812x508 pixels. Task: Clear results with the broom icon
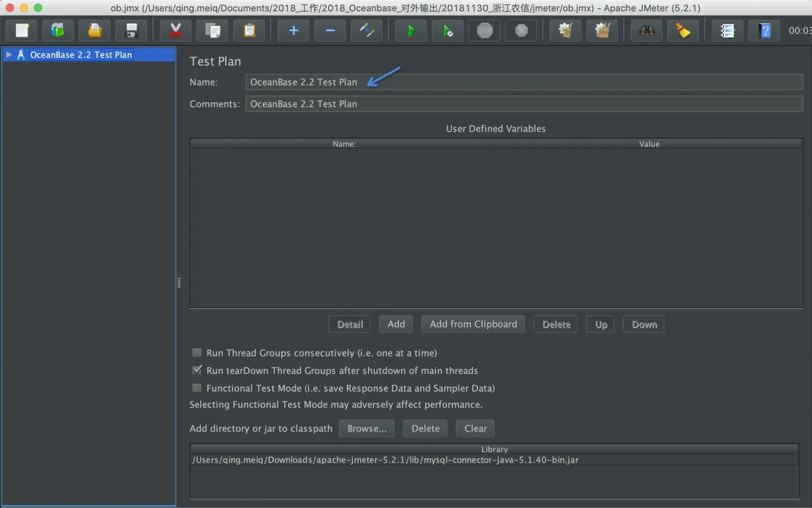point(565,30)
